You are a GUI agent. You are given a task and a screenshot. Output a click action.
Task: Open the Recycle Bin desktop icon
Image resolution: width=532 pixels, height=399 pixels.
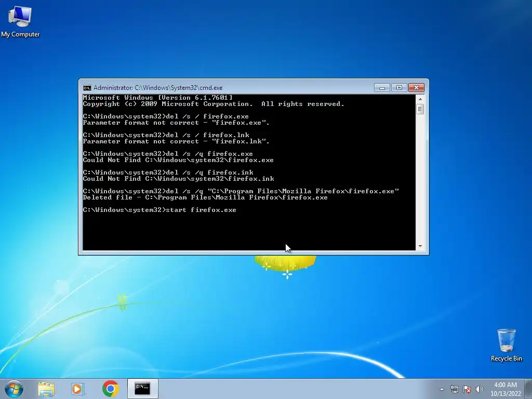[x=506, y=345]
